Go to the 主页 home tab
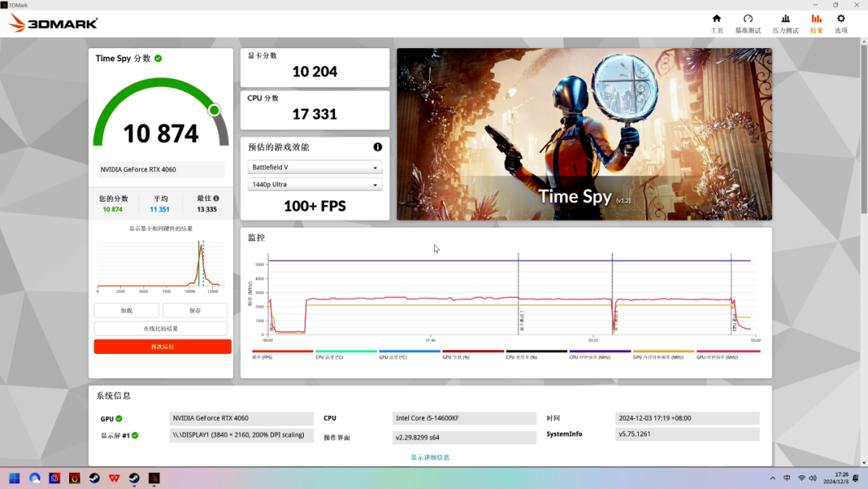This screenshot has width=868, height=489. click(x=717, y=23)
